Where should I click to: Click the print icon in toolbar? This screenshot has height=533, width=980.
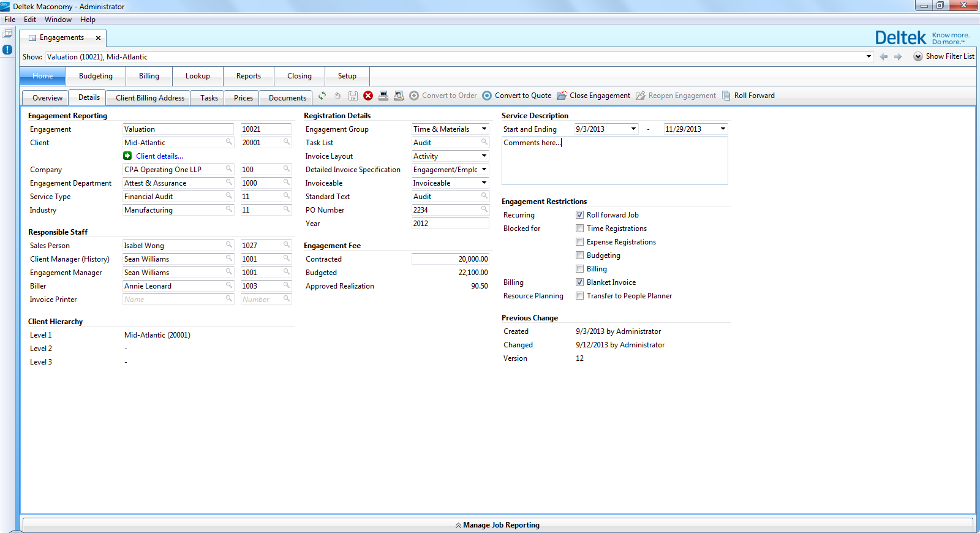(383, 96)
